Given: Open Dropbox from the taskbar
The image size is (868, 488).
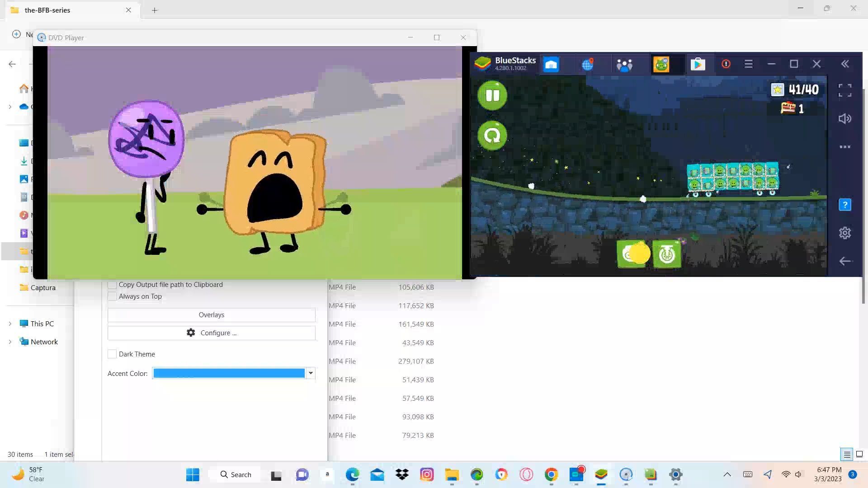Looking at the screenshot, I should point(402,475).
